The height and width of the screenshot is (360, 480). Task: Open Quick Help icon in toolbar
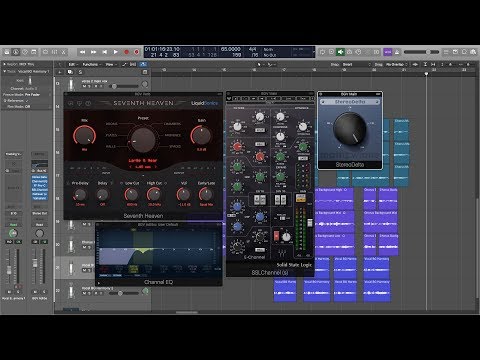[25, 52]
